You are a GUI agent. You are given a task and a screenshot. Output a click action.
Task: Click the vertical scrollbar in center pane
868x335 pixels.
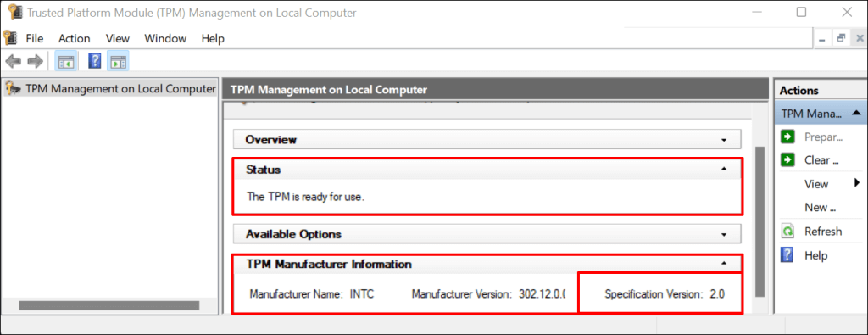click(x=759, y=221)
